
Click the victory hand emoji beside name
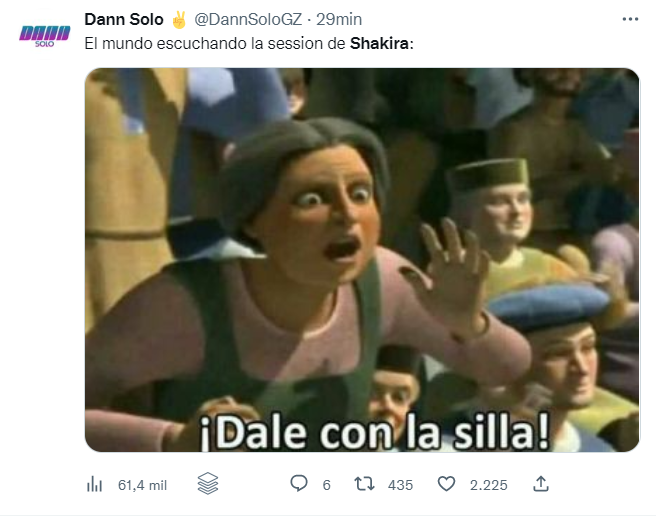click(179, 20)
